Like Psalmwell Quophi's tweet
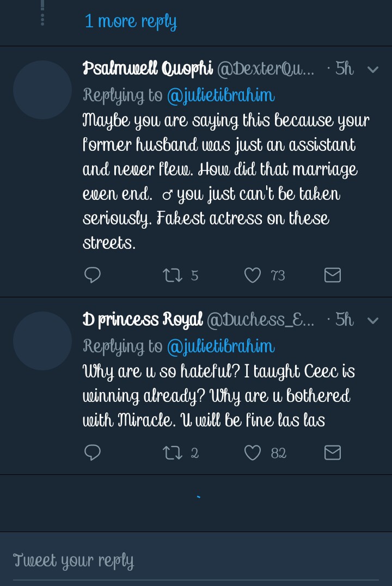Image resolution: width=392 pixels, height=586 pixels. coord(252,276)
